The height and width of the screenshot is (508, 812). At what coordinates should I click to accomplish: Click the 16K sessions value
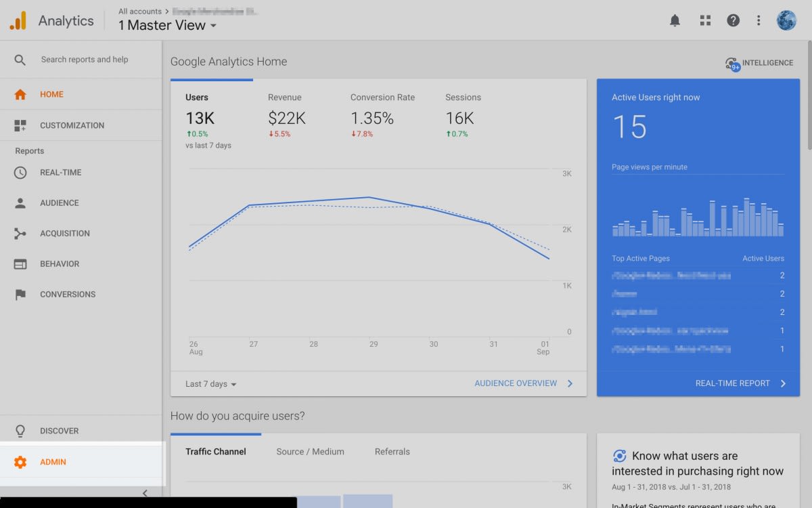pyautogui.click(x=459, y=119)
